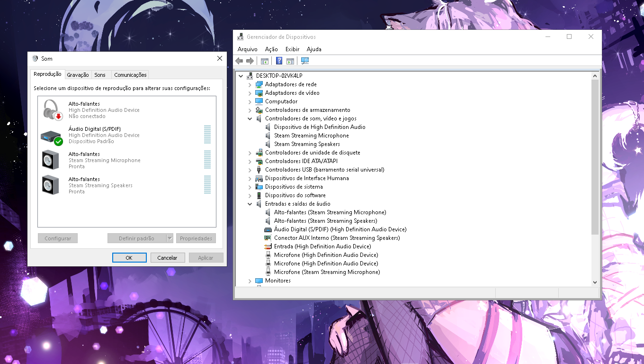Select Áudio Digital (S/PDIF) tree entry text
The width and height of the screenshot is (644, 364).
[x=340, y=229]
